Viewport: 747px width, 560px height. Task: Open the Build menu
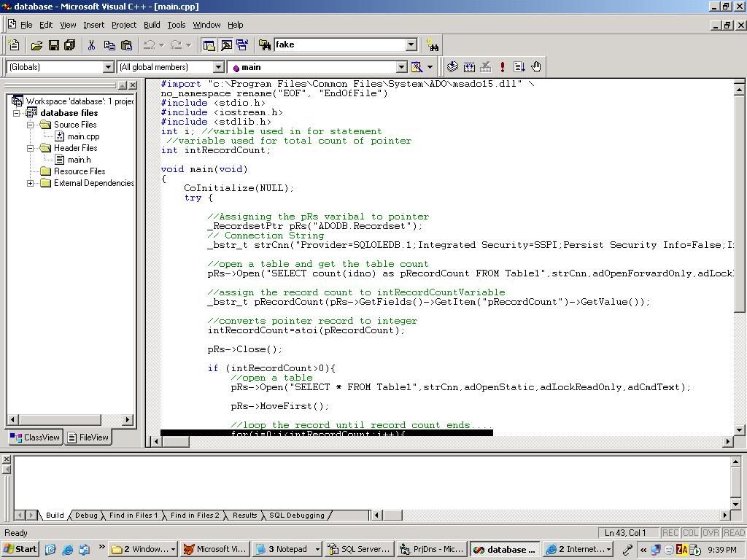click(152, 25)
